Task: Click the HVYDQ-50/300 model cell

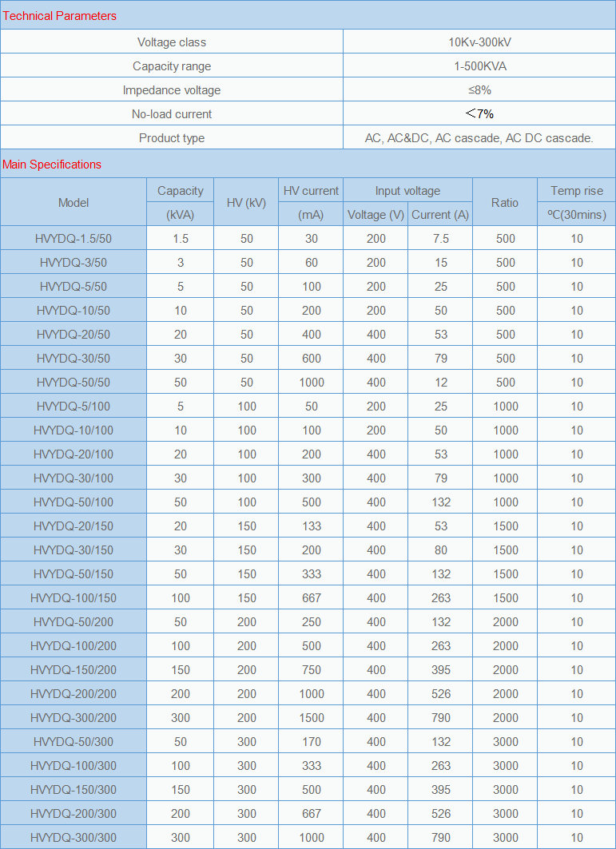Action: point(74,742)
